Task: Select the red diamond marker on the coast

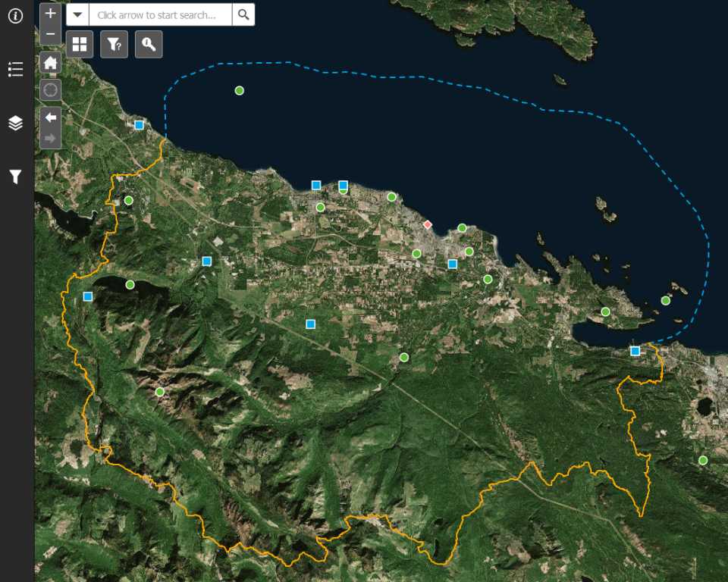Action: pyautogui.click(x=428, y=224)
